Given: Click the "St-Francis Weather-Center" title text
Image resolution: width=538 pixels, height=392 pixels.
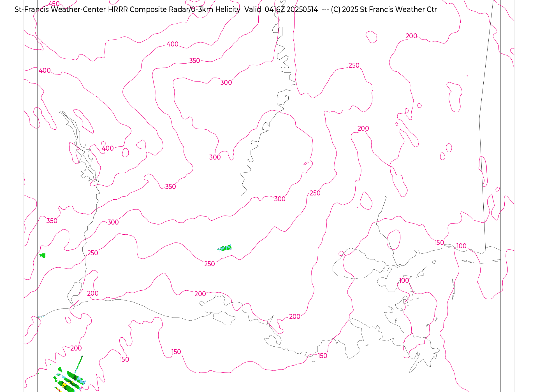Looking at the screenshot, I should pos(60,10).
